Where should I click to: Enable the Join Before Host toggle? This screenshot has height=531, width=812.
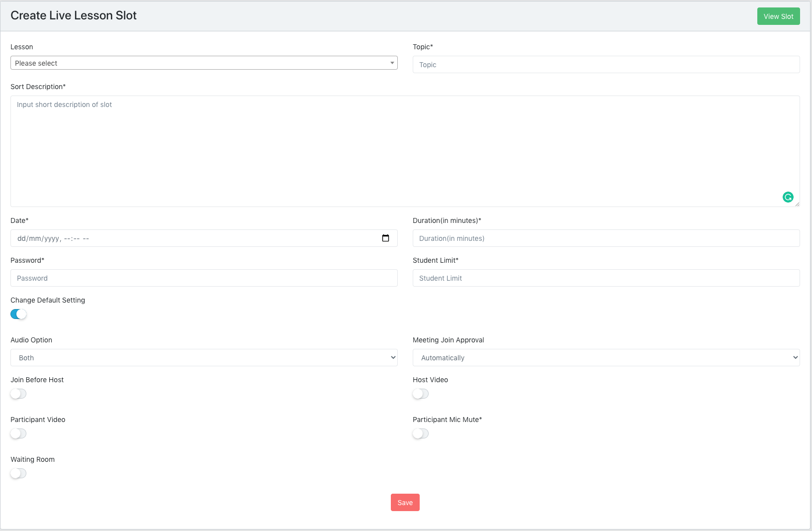[x=18, y=394]
